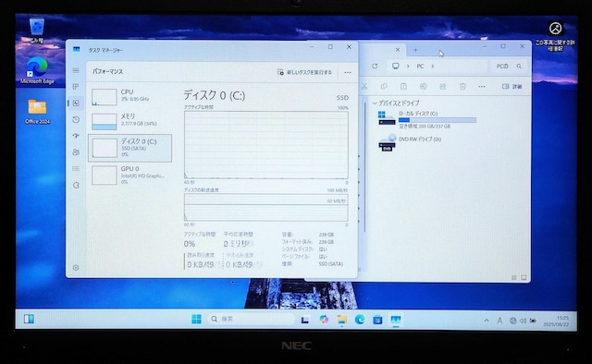Open Processes page in Task Manager sidebar

click(x=76, y=86)
